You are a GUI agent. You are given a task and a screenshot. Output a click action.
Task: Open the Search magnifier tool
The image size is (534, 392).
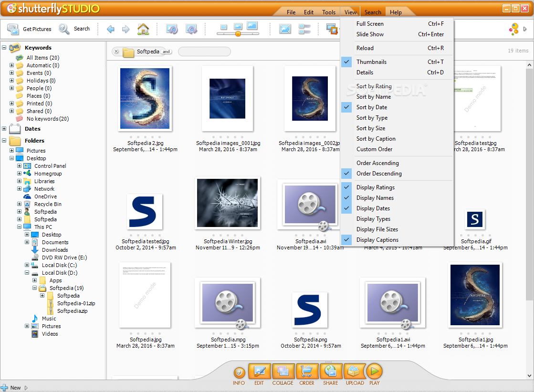pyautogui.click(x=64, y=29)
